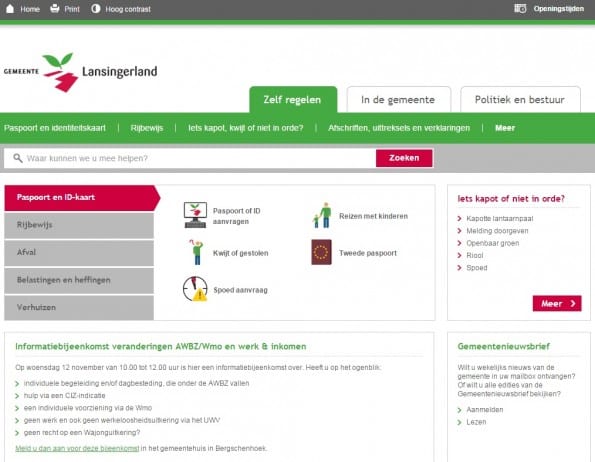
Task: Click the bullet hulp via een CIZ-indicatie
Action: coord(65,396)
